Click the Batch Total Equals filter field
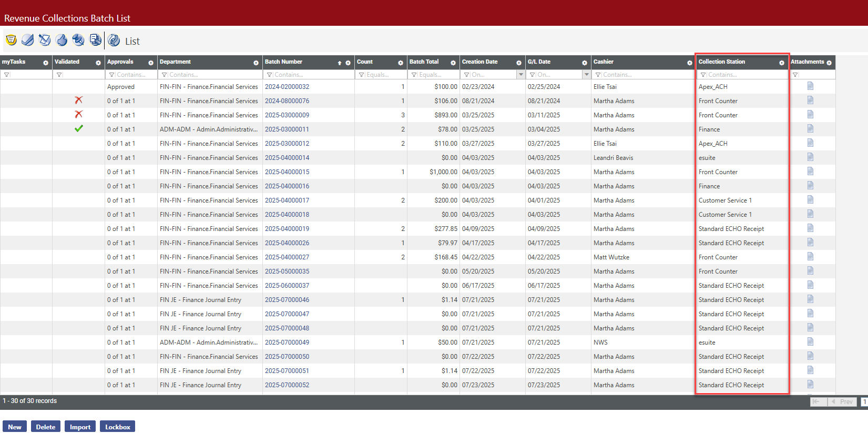 (434, 75)
